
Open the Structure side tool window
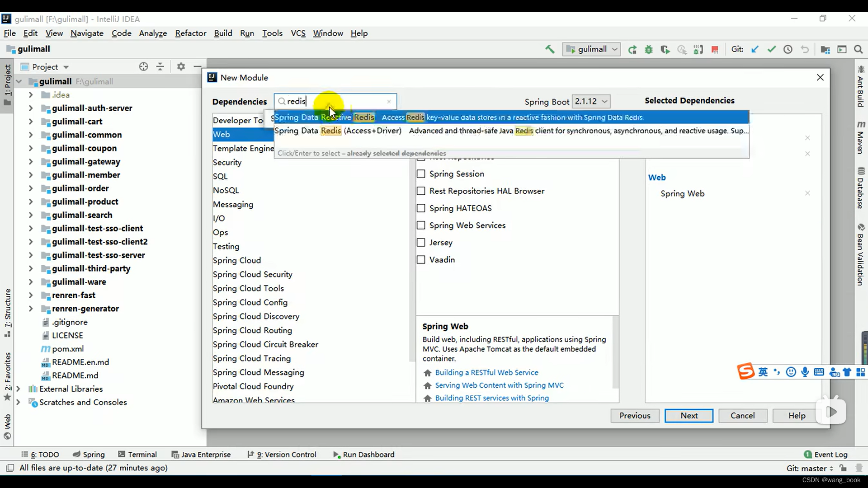coord(8,313)
